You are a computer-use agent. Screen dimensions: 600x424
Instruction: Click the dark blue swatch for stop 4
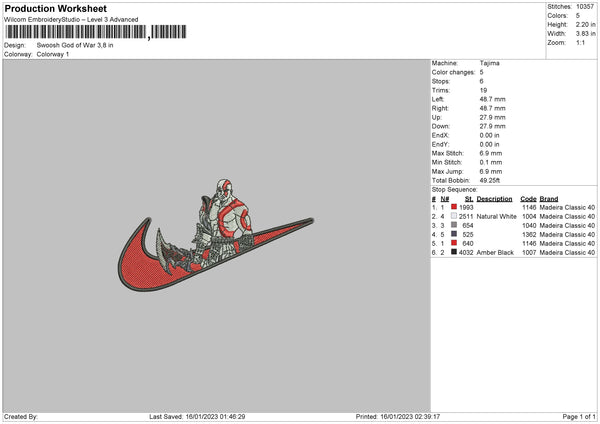454,234
